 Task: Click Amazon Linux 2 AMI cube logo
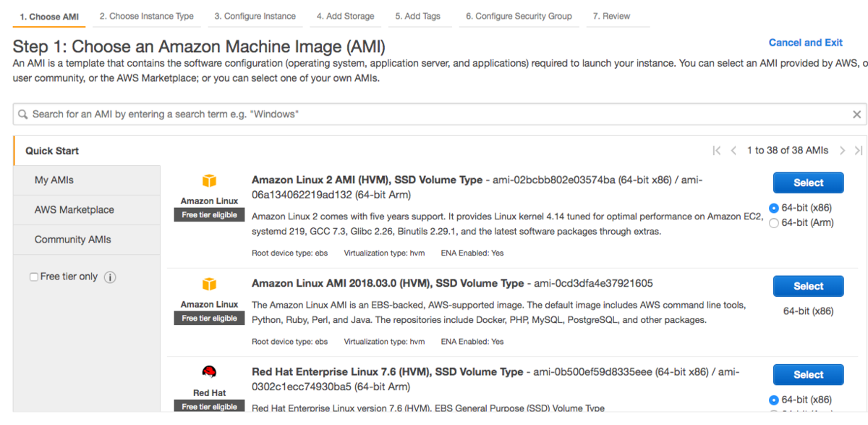[209, 181]
